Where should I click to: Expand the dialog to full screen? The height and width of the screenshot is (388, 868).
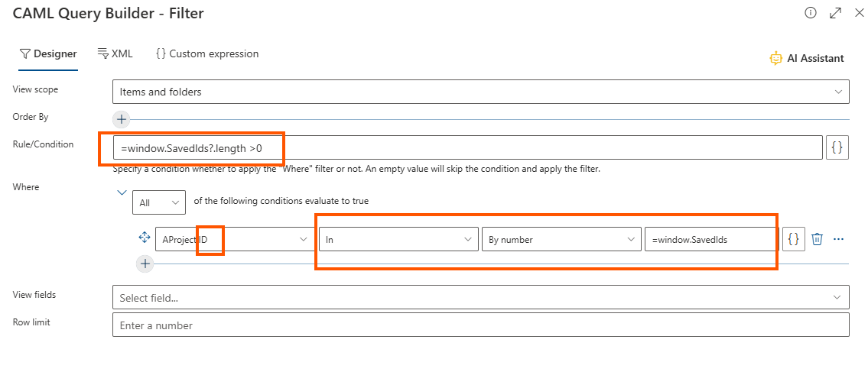tap(835, 13)
